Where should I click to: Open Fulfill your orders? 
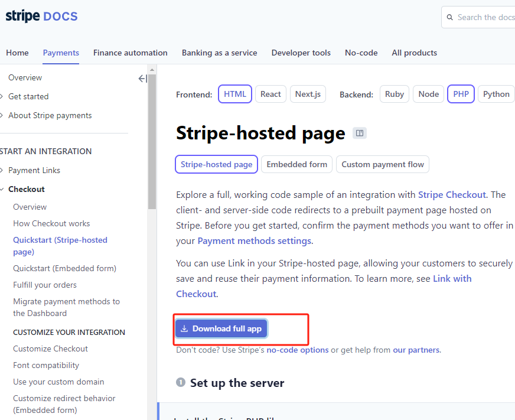45,285
